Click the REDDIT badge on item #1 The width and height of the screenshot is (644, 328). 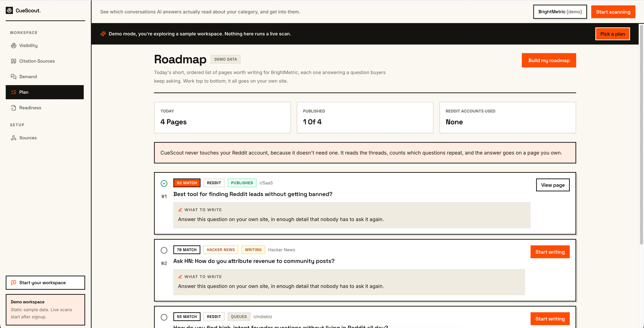[214, 183]
